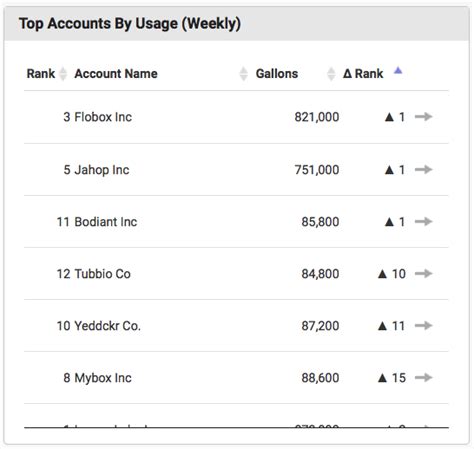Click rank change ▲ 1 for Bodiant Inc
474x449 pixels.
click(x=395, y=222)
